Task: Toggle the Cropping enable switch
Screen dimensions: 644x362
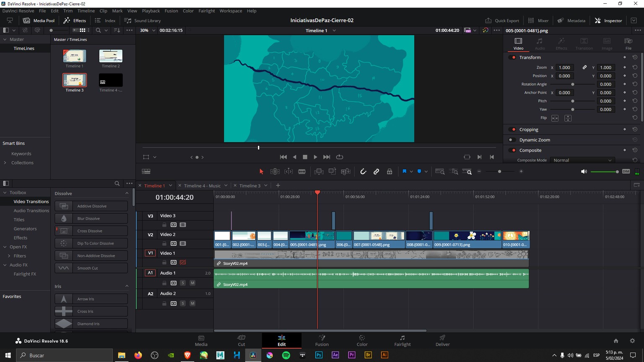Action: pos(512,129)
